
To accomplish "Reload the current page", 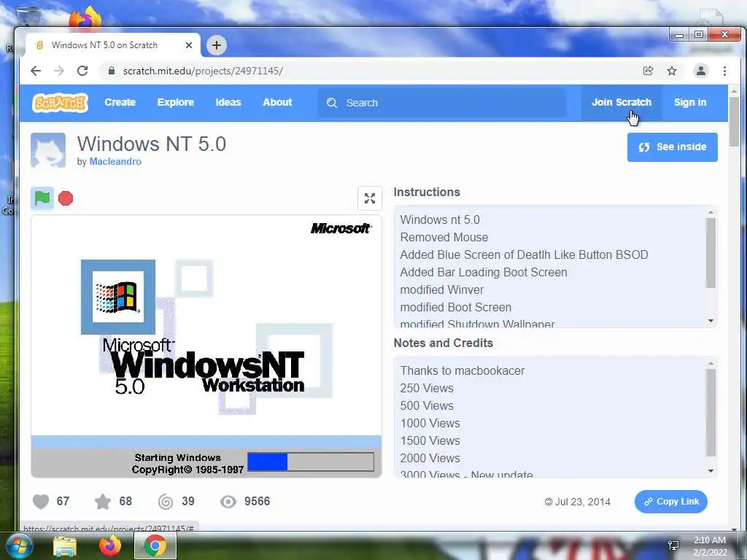I will (x=82, y=71).
